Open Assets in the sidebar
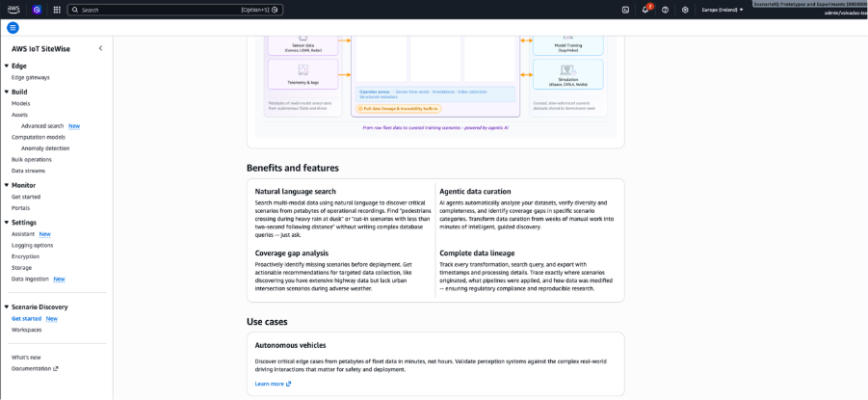 pos(19,115)
